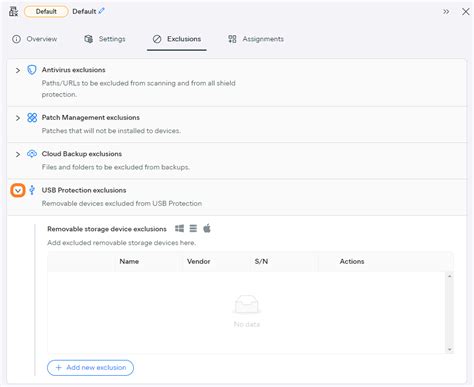Click Add new exclusion button
This screenshot has width=474, height=387.
[x=90, y=368]
